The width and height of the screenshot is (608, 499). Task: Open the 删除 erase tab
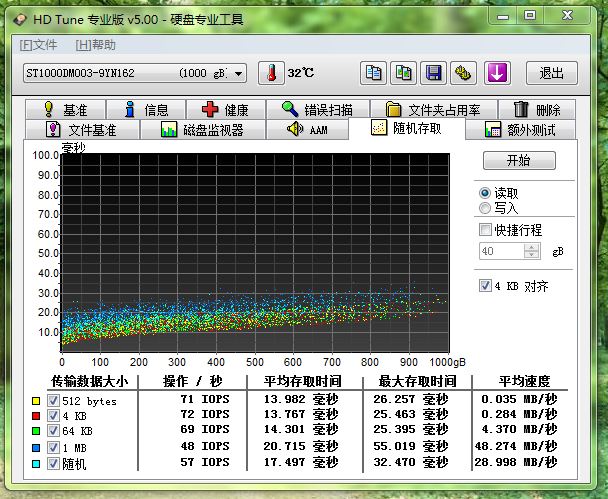(x=537, y=110)
